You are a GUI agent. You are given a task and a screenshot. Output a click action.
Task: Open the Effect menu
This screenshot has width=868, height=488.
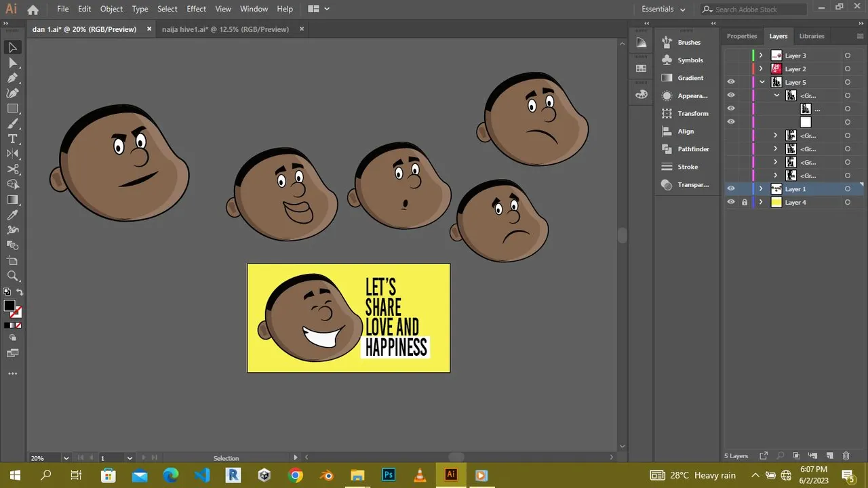coord(196,9)
